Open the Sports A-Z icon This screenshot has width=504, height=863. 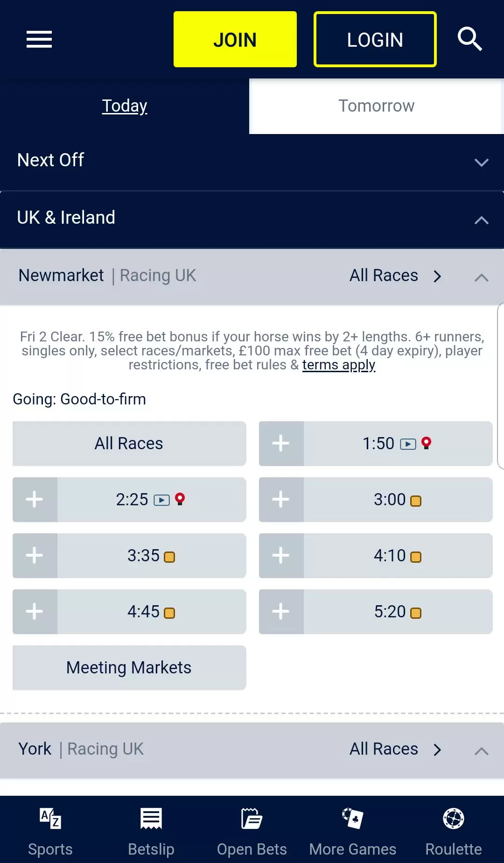point(50,818)
